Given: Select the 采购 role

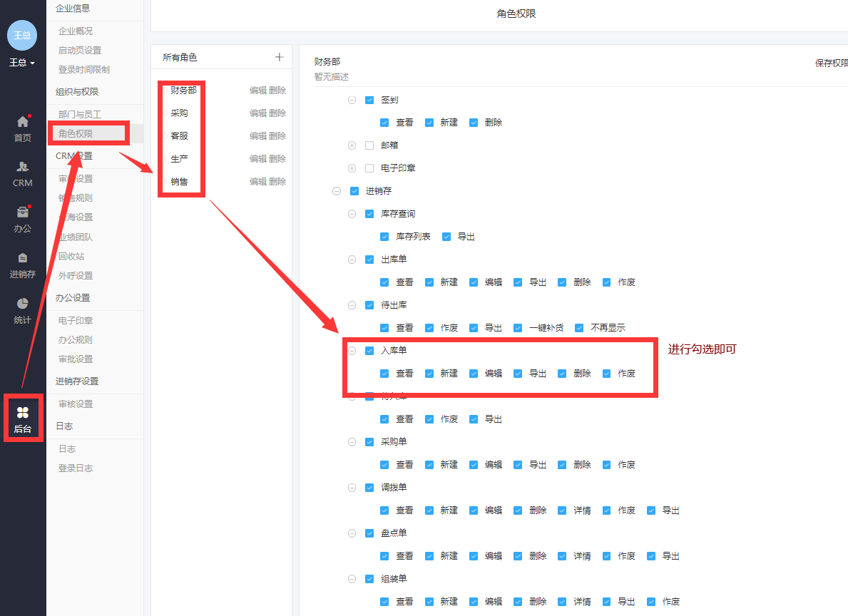Looking at the screenshot, I should coord(179,113).
